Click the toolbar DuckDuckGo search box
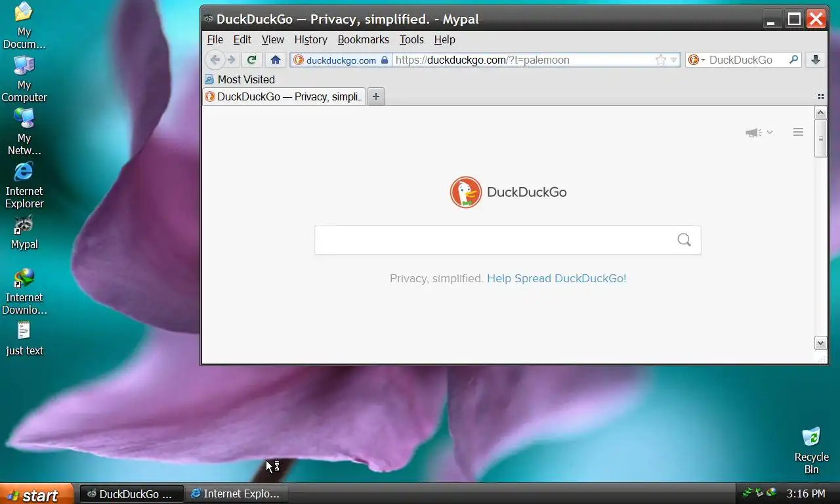 [745, 60]
